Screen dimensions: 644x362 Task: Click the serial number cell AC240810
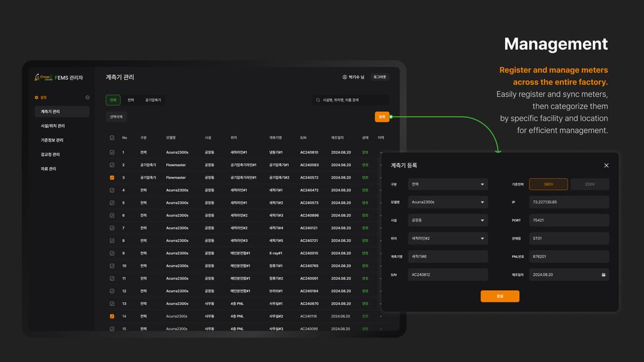[309, 152]
